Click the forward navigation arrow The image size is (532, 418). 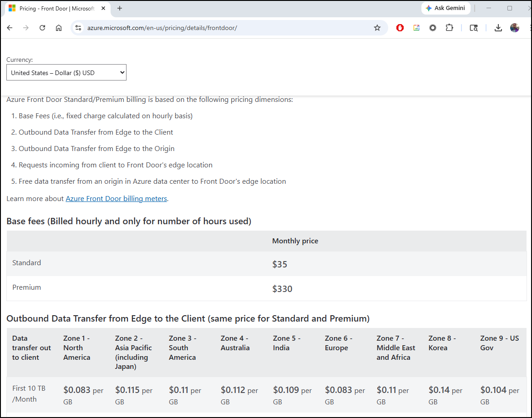(26, 28)
